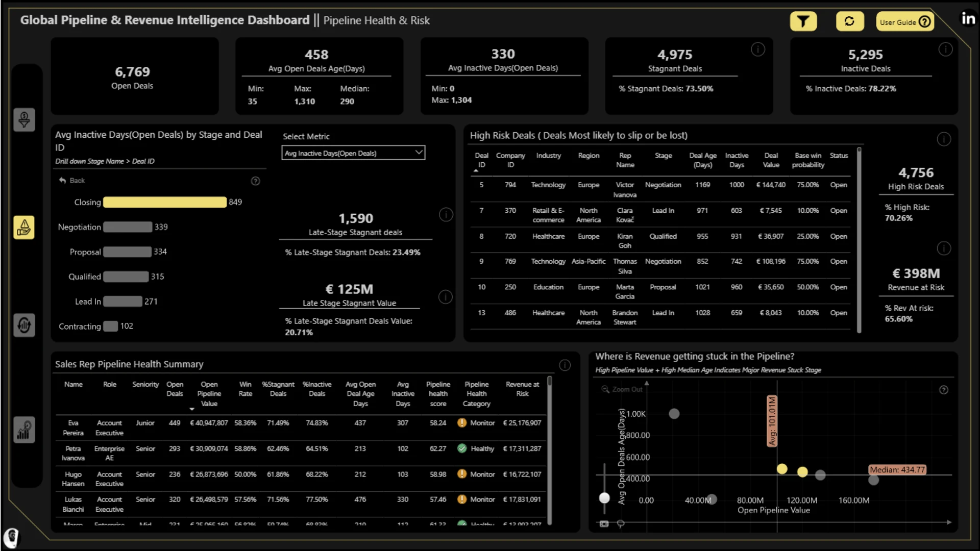Click the High Risk Deals table scrollbar
Image resolution: width=980 pixels, height=551 pixels.
click(x=859, y=240)
